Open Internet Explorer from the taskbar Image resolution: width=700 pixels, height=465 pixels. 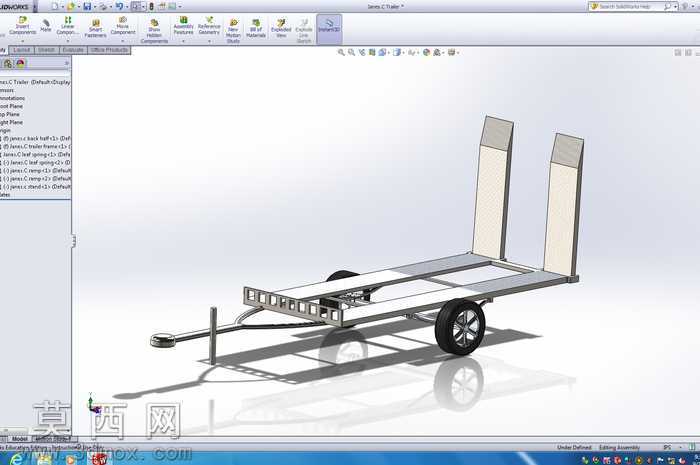(x=16, y=458)
